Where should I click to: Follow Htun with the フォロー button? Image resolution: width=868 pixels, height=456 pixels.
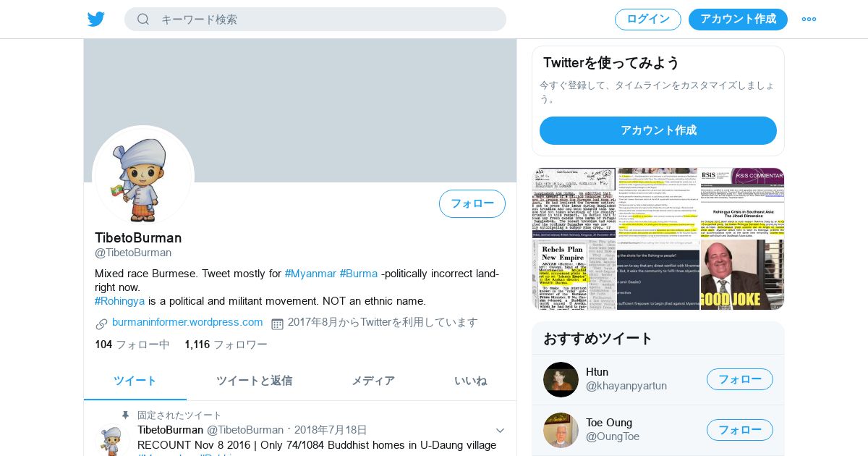pos(740,379)
